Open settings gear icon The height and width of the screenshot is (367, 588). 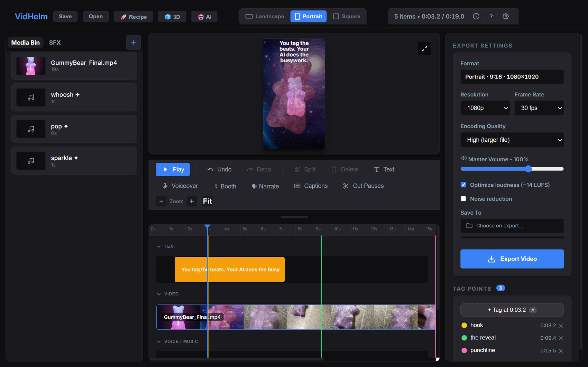[x=506, y=16]
